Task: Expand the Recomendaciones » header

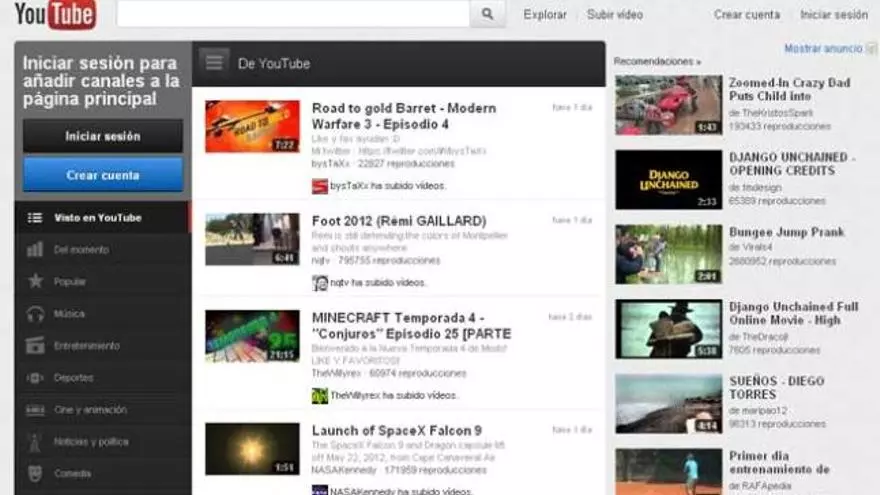Action: click(657, 62)
